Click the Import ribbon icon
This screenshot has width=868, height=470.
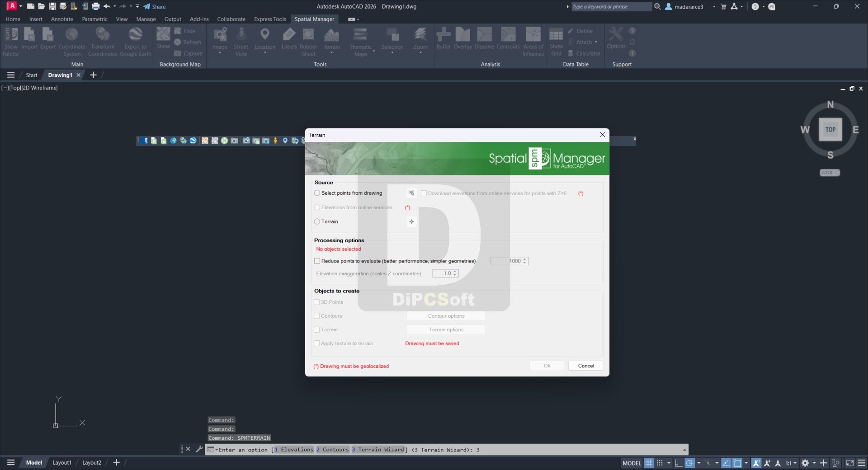[29, 39]
